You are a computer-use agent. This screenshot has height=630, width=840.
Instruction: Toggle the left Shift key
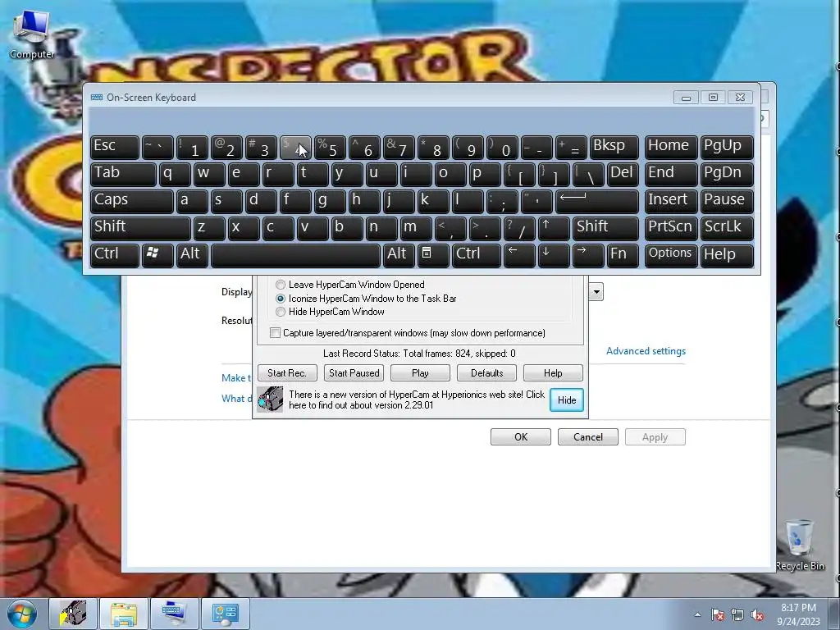(140, 228)
